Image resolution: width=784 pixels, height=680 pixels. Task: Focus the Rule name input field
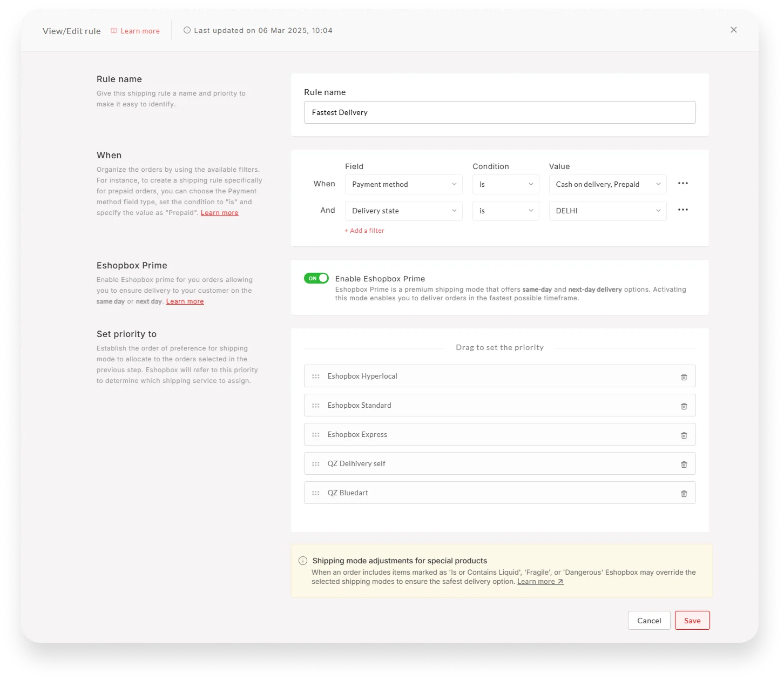(x=499, y=112)
